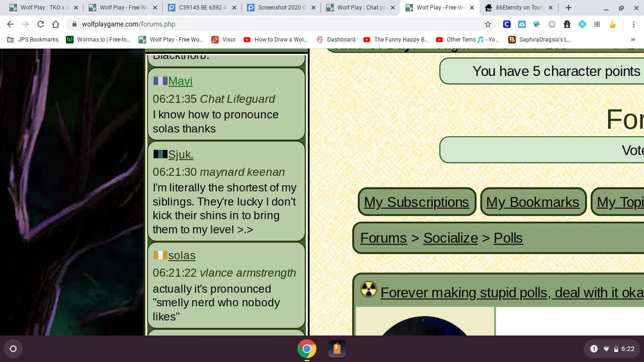Open the Chrome OS launcher
The height and width of the screenshot is (362, 644).
(x=13, y=348)
